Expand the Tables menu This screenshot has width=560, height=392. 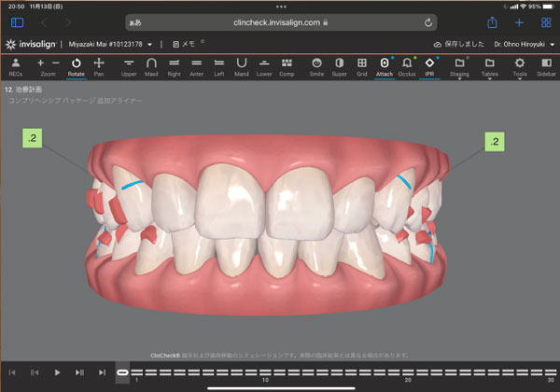490,68
